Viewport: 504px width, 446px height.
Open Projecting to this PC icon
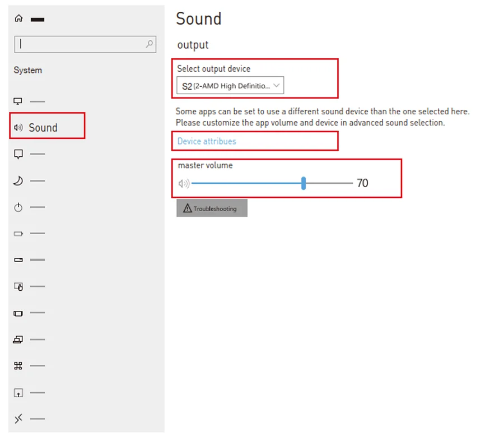(18, 340)
